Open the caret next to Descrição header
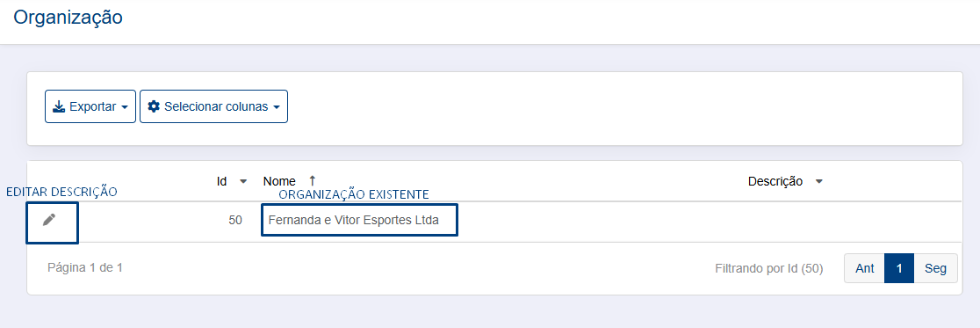This screenshot has width=980, height=328. 818,181
